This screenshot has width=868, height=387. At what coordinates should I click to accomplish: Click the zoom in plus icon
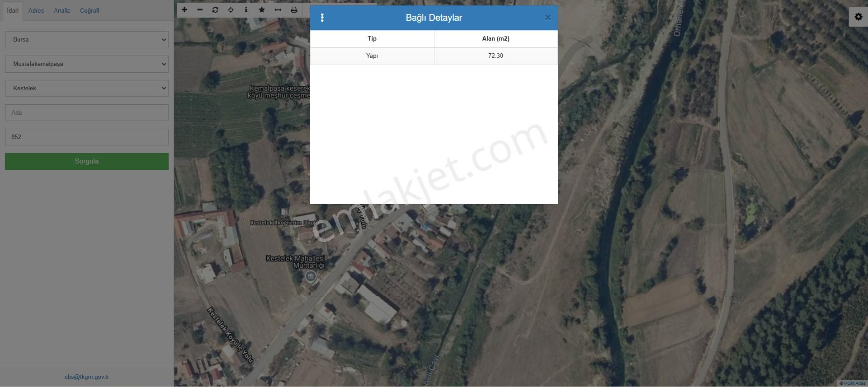(184, 9)
